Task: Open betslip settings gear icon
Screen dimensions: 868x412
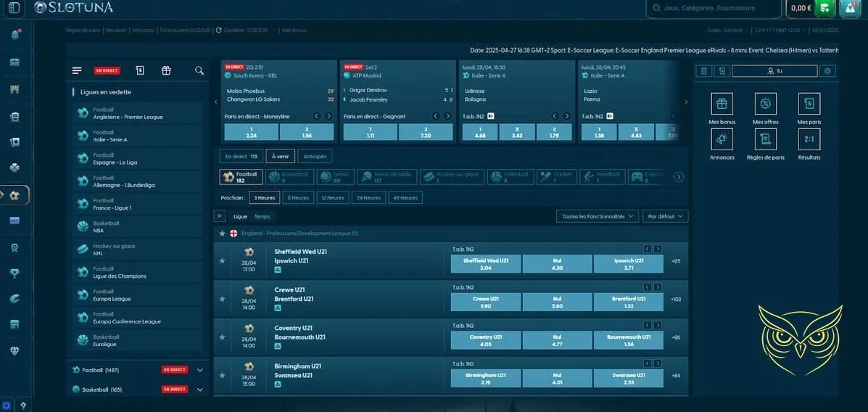Action: 827,71
